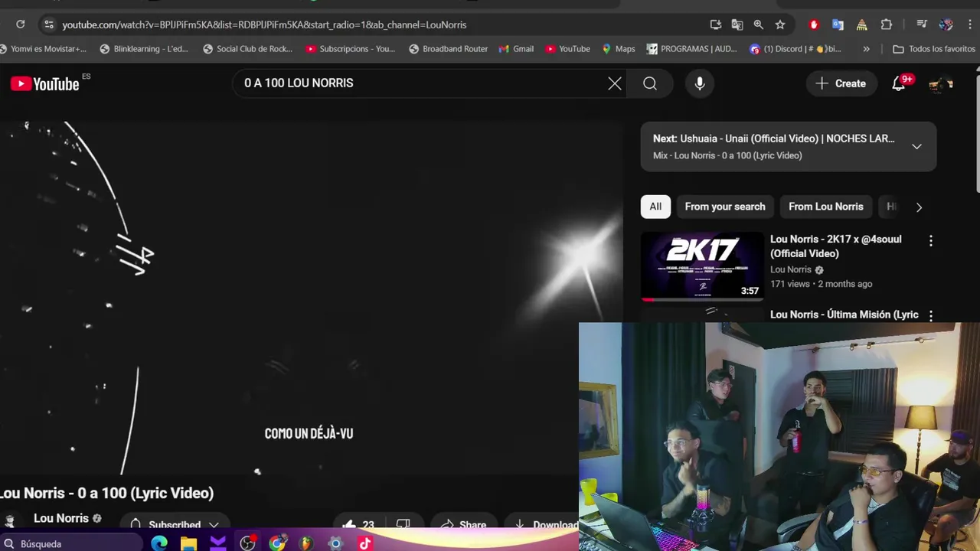Open Blinklearning bookmark
Screen dimensions: 980x551
145,49
